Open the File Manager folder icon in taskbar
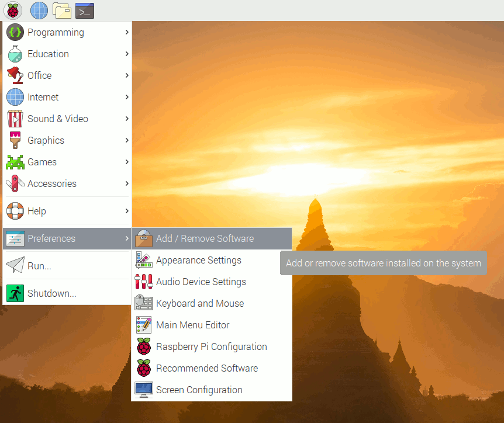This screenshot has height=423, width=504. pyautogui.click(x=62, y=11)
